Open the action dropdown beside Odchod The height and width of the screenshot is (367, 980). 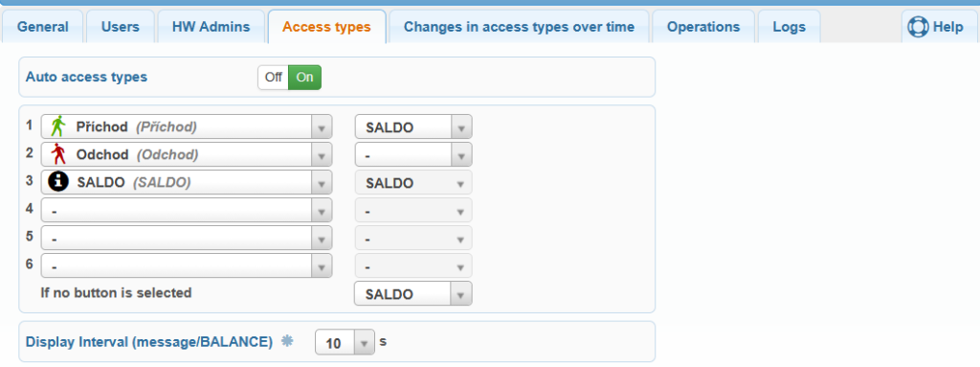[x=413, y=154]
